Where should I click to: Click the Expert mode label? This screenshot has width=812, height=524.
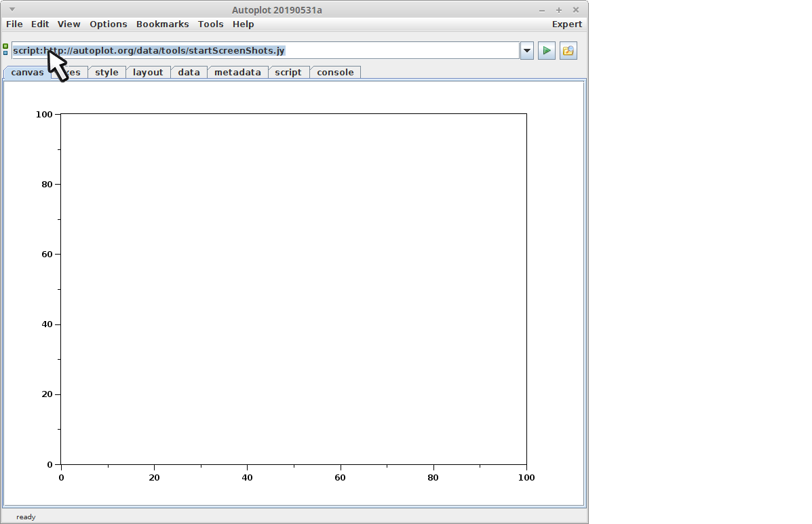click(x=566, y=24)
